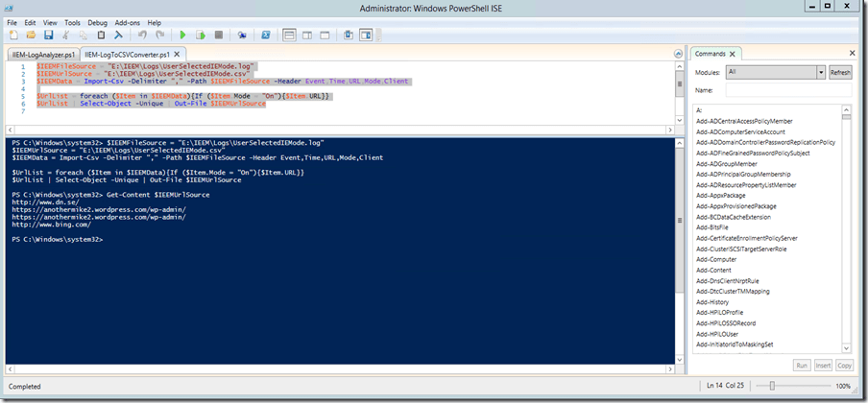Adjust the zoom slider in status bar
Viewport: 868px width, 403px height.
[772, 386]
